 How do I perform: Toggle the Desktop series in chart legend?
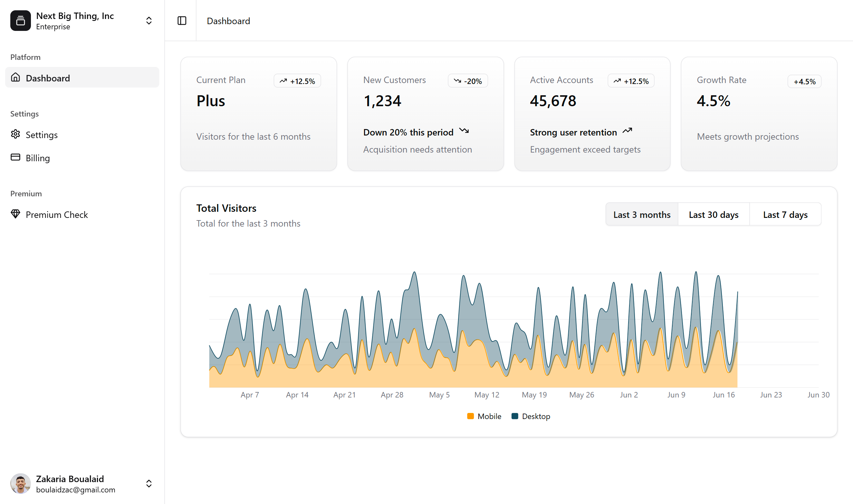pyautogui.click(x=536, y=416)
